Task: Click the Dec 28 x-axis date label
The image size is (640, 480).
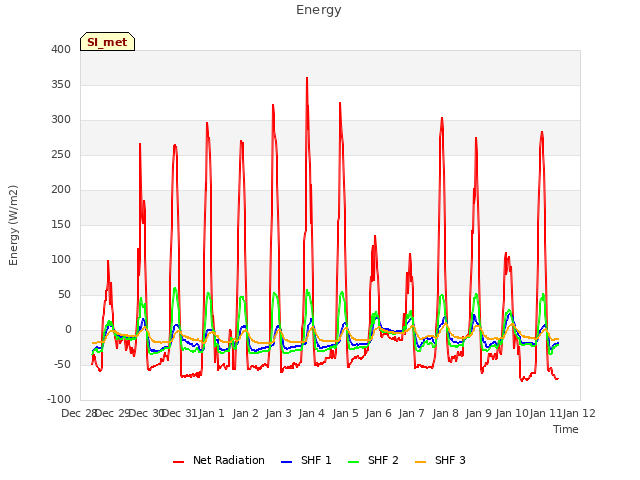Action: tap(79, 413)
